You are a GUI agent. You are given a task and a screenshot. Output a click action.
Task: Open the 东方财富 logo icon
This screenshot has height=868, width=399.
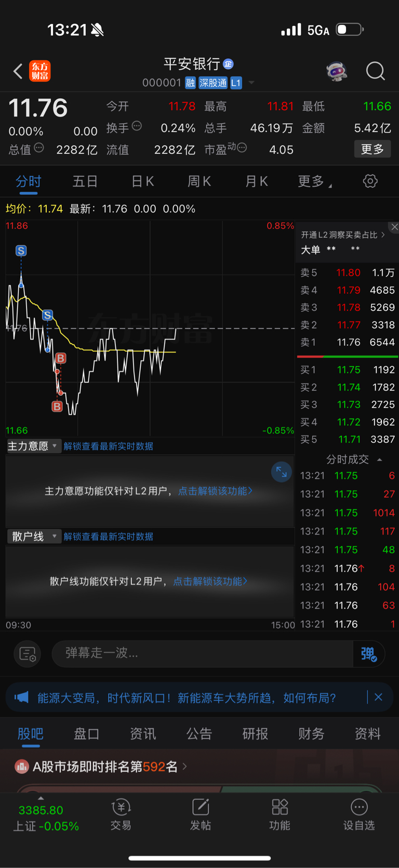coord(40,71)
